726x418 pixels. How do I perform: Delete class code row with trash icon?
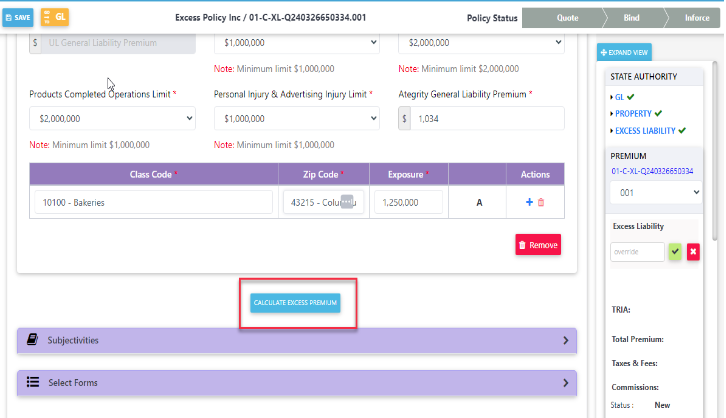tap(541, 202)
